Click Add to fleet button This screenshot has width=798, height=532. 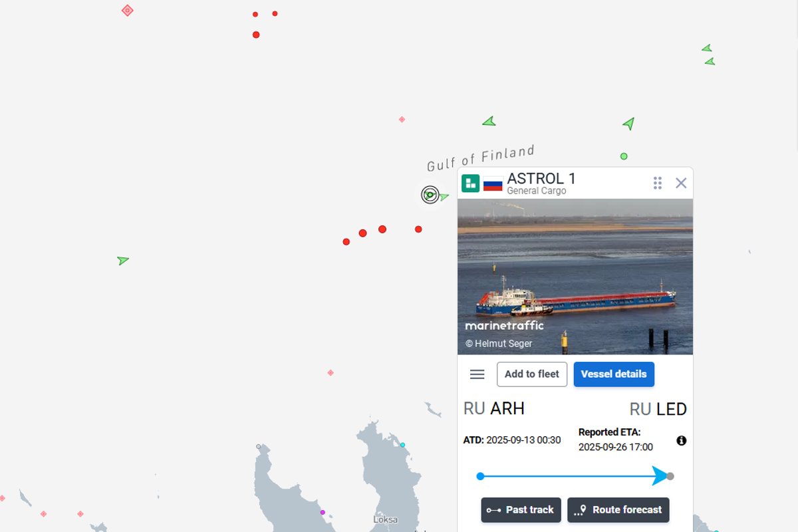pyautogui.click(x=532, y=374)
